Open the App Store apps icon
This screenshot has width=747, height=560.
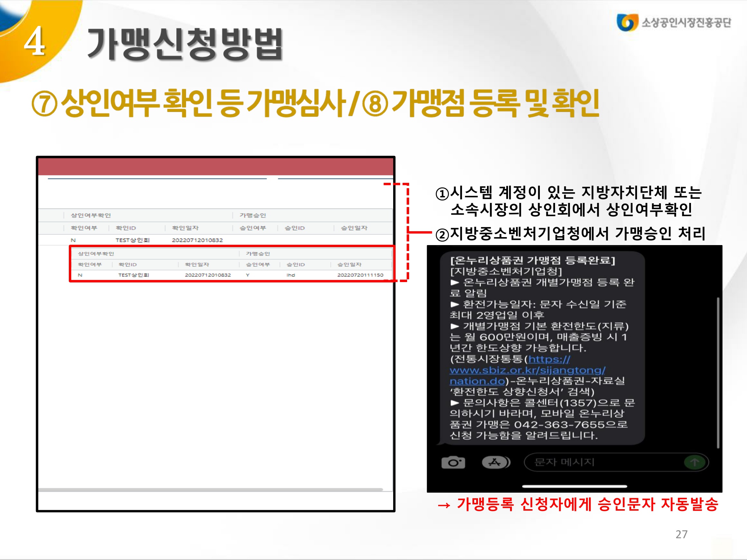[496, 462]
